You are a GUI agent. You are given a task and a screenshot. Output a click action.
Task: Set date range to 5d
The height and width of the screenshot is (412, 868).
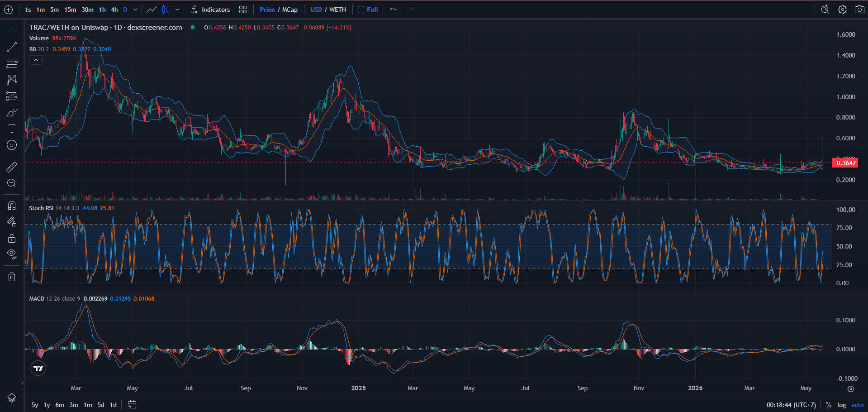[101, 405]
